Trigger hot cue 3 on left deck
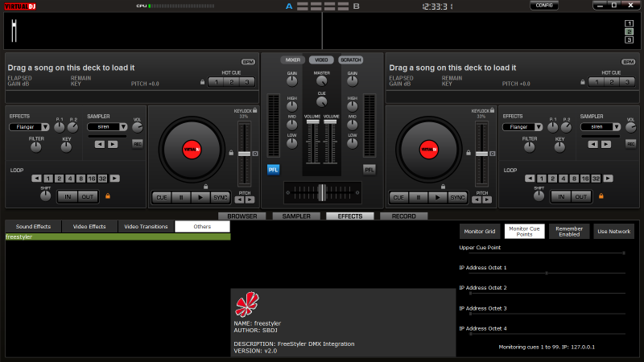 [x=247, y=82]
